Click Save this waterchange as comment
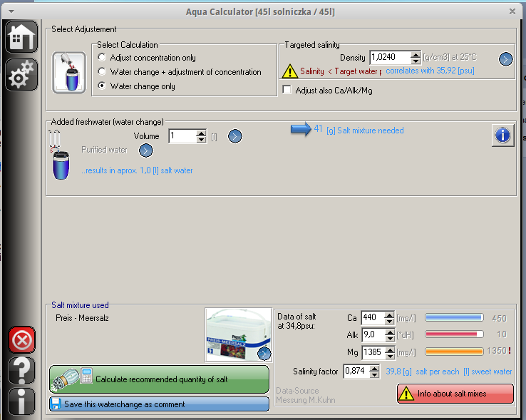 pos(160,404)
